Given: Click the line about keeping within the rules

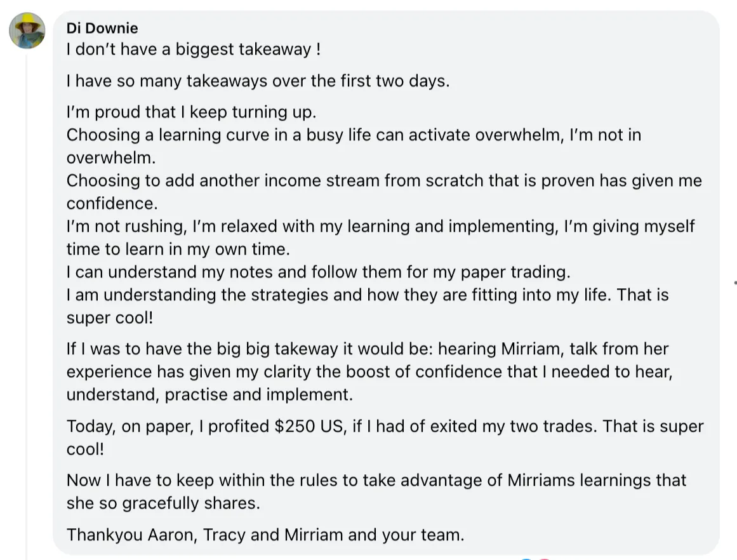Looking at the screenshot, I should click(376, 491).
